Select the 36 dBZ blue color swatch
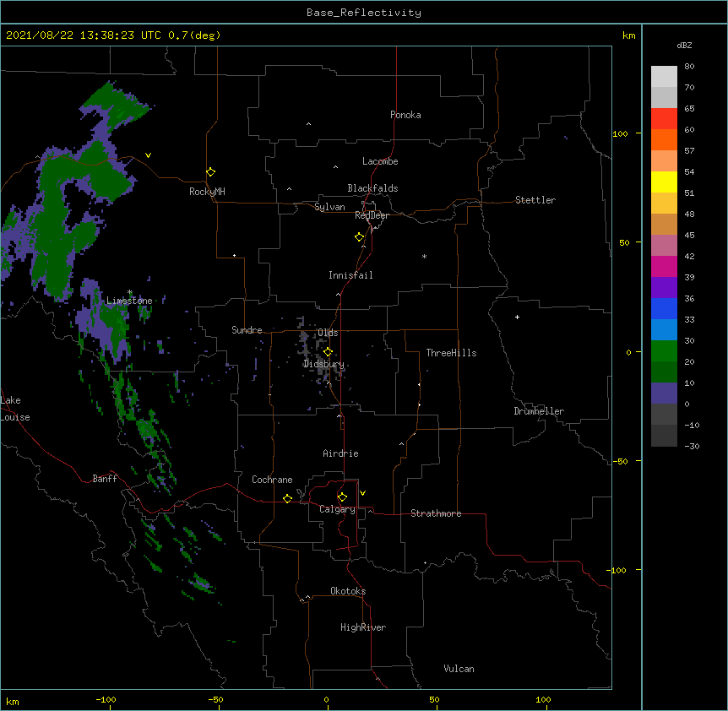The height and width of the screenshot is (711, 728). [664, 308]
